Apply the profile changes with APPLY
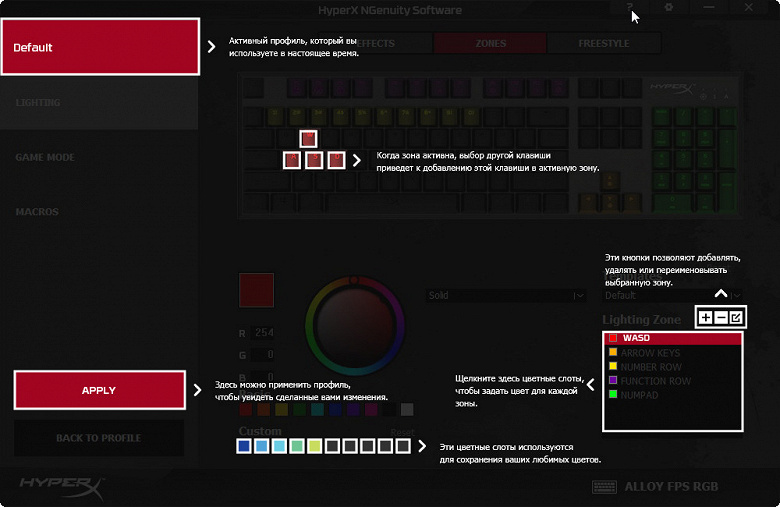The height and width of the screenshot is (507, 780). 99,390
